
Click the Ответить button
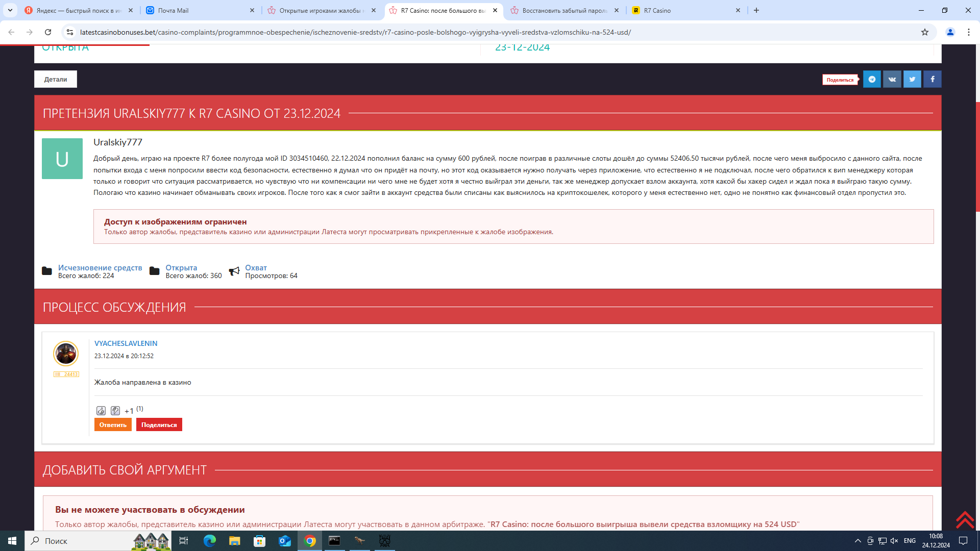(x=113, y=425)
